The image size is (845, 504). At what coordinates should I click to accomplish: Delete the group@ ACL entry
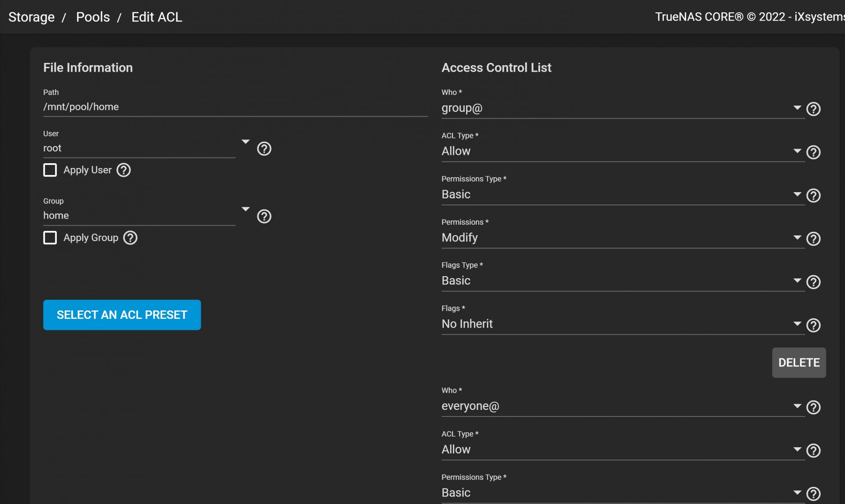click(798, 363)
